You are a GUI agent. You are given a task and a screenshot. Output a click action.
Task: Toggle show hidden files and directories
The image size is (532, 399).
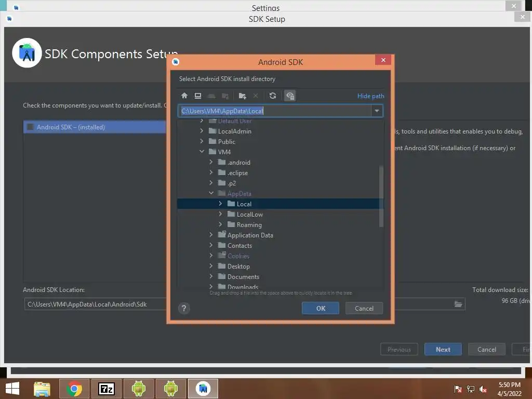[x=290, y=96]
